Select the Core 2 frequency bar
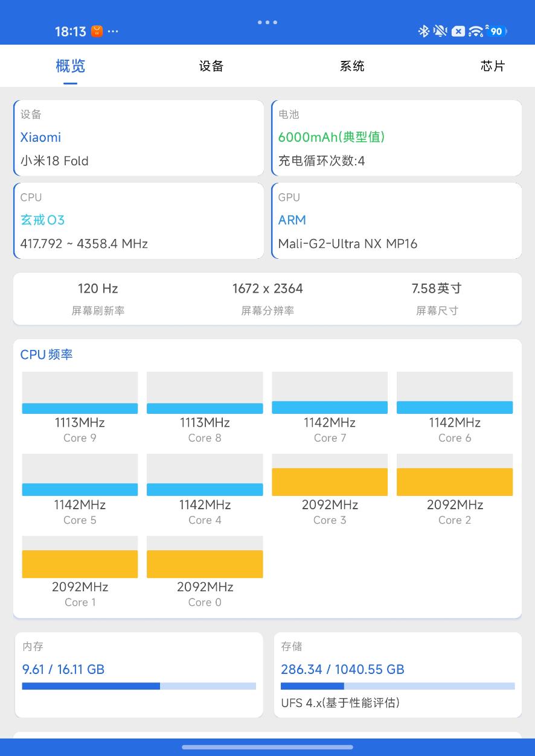The image size is (535, 756). point(455,475)
